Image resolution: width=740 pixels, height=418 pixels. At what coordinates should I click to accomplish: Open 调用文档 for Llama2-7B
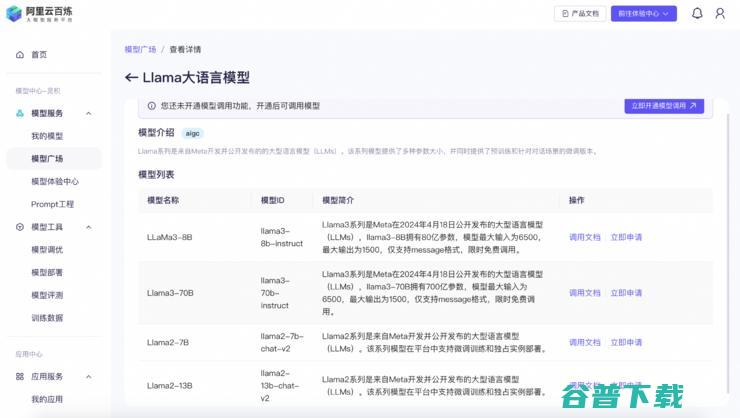coord(585,342)
